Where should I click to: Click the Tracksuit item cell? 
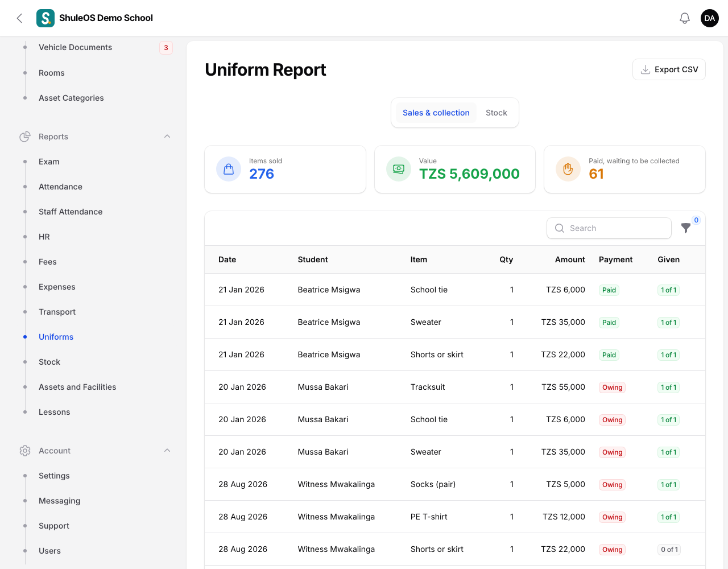pyautogui.click(x=428, y=387)
